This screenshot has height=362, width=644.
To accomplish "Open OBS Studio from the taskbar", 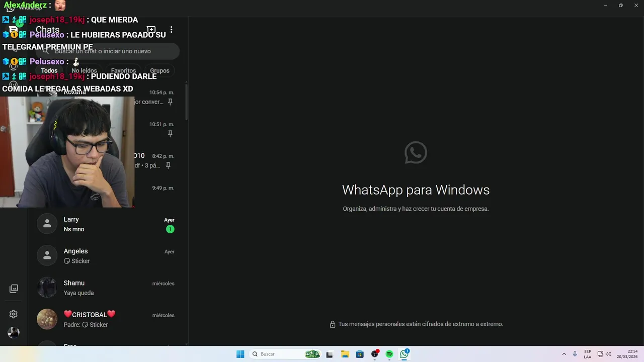I will 375,354.
